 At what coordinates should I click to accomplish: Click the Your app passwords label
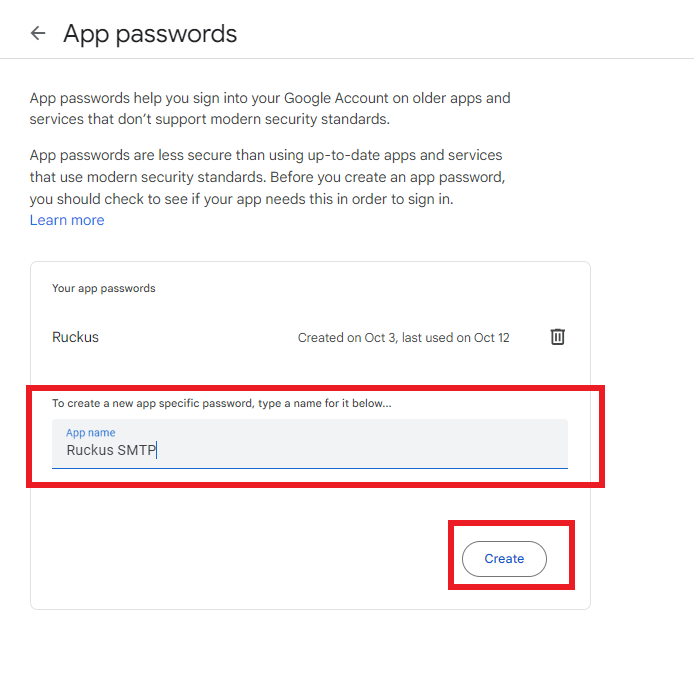point(104,288)
